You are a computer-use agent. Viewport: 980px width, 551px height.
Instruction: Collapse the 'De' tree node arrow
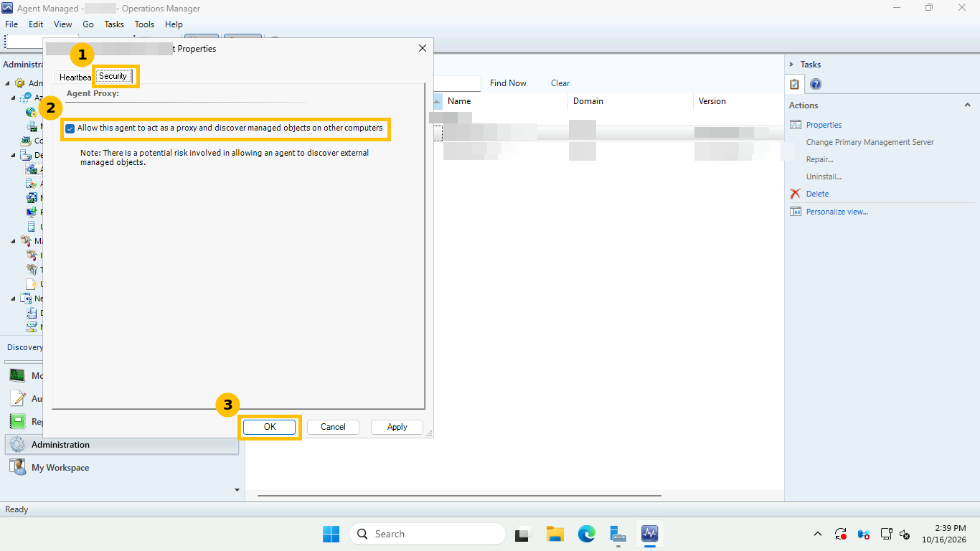[14, 155]
